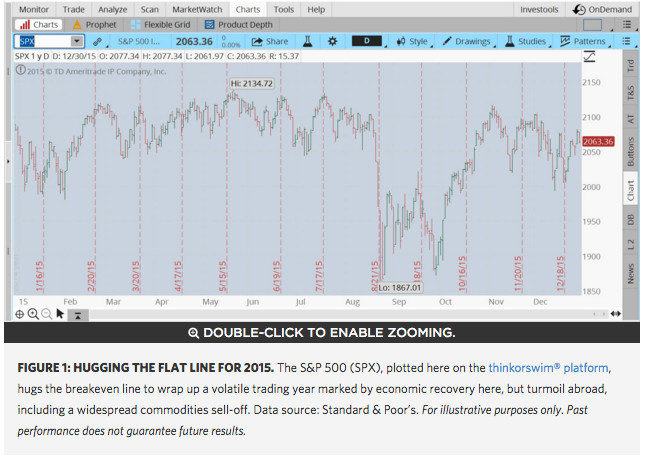The width and height of the screenshot is (646, 458).
Task: Click the zoom out magnifier
Action: click(x=47, y=314)
